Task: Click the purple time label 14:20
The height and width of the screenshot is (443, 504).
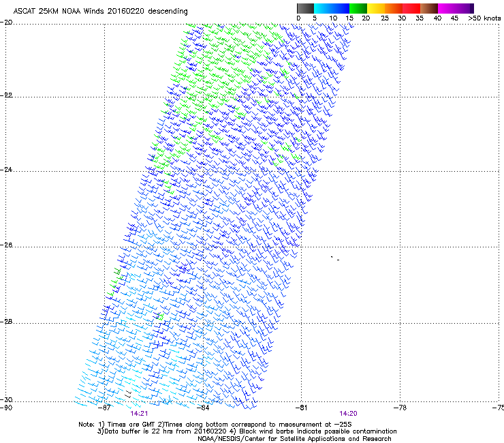Action: tap(348, 414)
